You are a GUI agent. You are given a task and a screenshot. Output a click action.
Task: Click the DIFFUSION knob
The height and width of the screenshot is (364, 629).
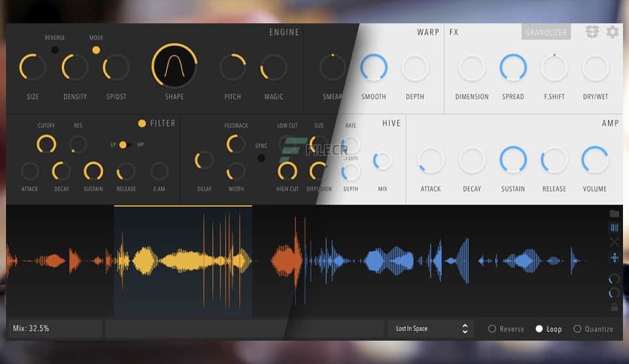click(319, 171)
